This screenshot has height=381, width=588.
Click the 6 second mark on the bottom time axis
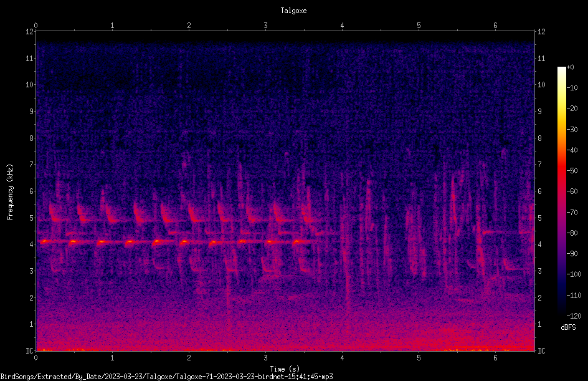coord(495,358)
